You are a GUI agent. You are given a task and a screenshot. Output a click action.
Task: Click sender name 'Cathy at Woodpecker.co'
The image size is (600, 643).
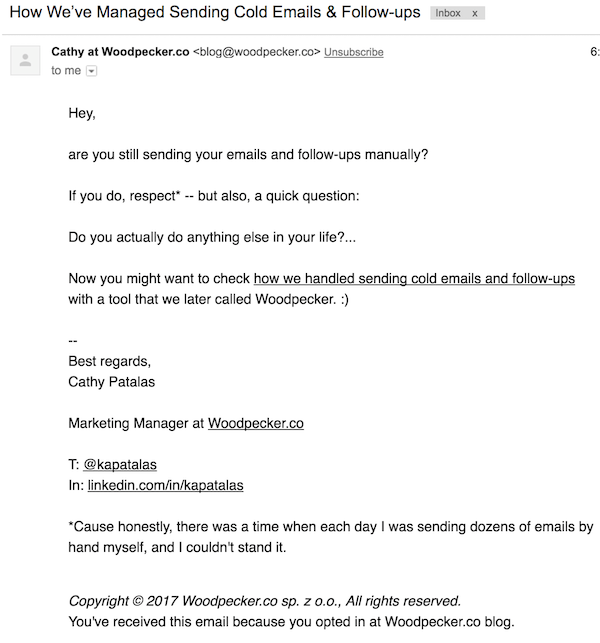(120, 52)
